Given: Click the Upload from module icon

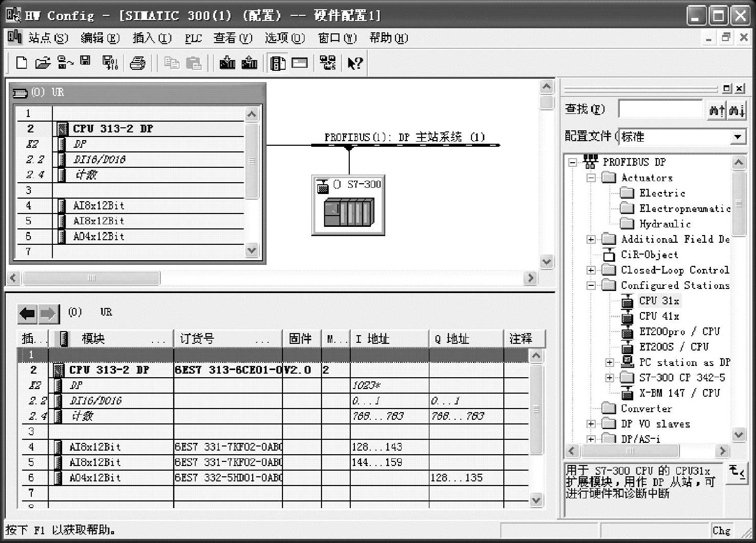Looking at the screenshot, I should click(249, 63).
